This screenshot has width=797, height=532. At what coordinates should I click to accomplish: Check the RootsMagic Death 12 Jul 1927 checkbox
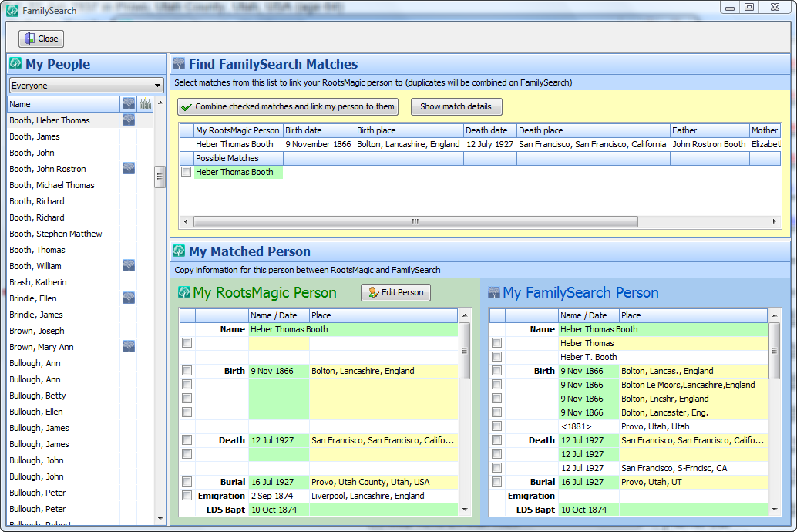coord(187,440)
